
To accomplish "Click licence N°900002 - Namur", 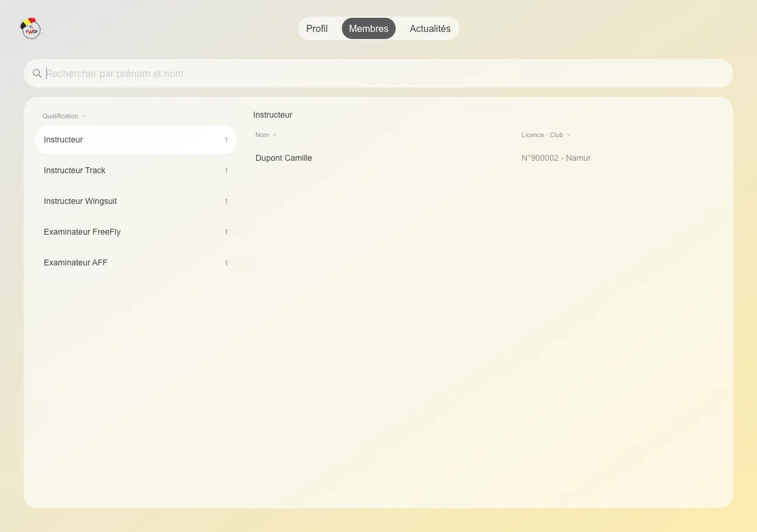I will [x=556, y=158].
